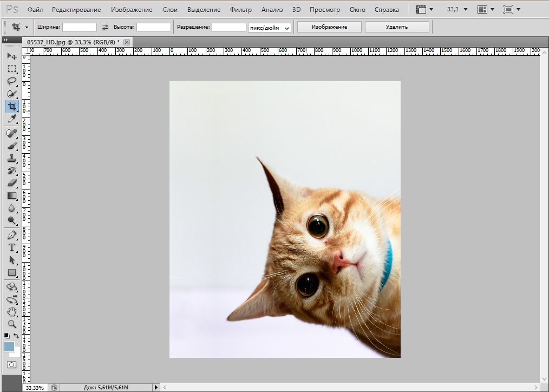The height and width of the screenshot is (392, 549).
Task: Select the Clone Stamp tool
Action: (11, 158)
